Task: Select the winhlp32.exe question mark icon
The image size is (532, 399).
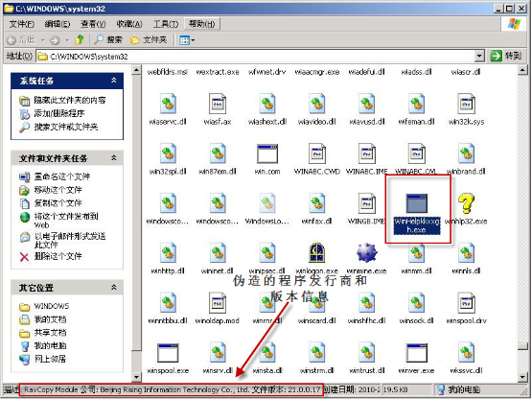Action: tap(466, 203)
